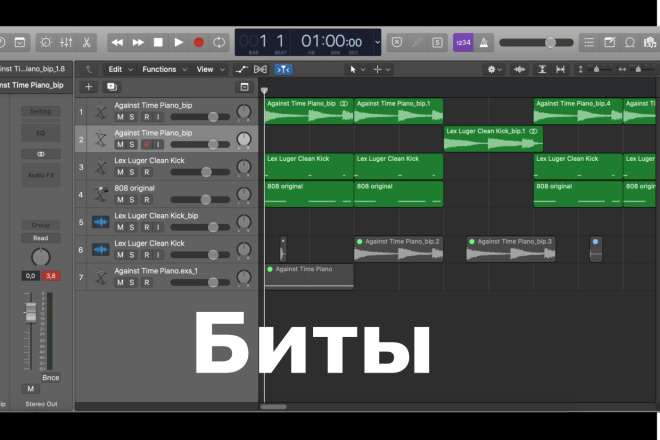Screen dimensions: 660x440
Task: Click the channel strip pan knob
Action: [x=41, y=257]
